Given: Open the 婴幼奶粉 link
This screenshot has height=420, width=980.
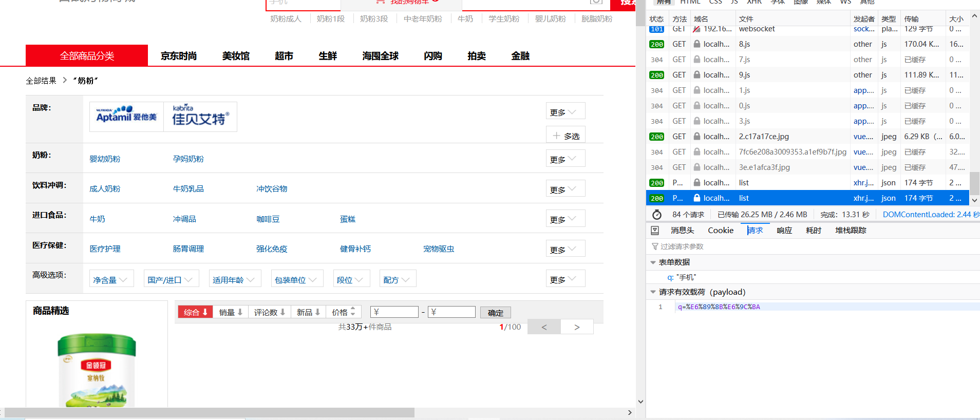Looking at the screenshot, I should [x=105, y=159].
